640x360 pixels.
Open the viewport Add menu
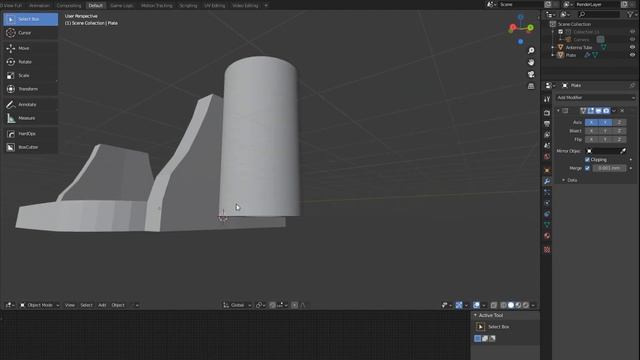(102, 305)
